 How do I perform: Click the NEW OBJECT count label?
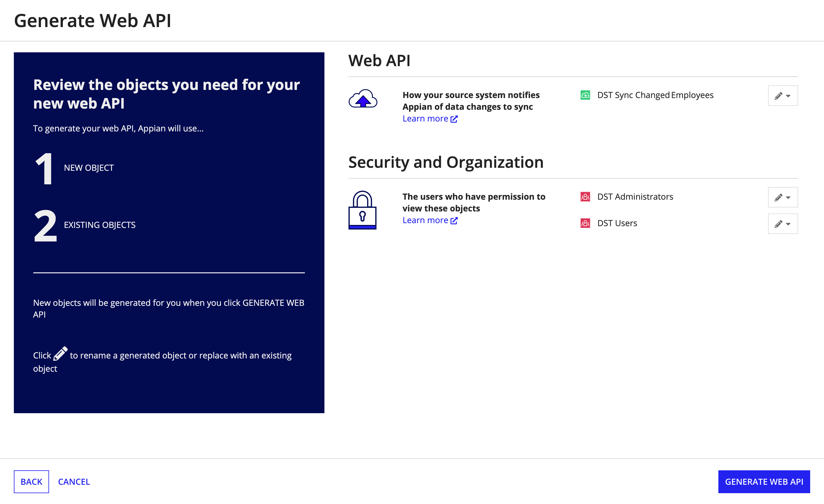tap(88, 168)
